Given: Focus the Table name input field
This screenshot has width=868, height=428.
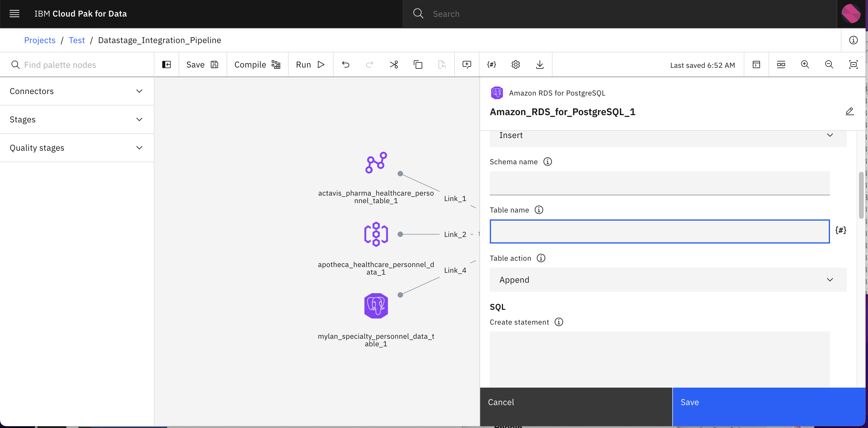Looking at the screenshot, I should coord(659,231).
